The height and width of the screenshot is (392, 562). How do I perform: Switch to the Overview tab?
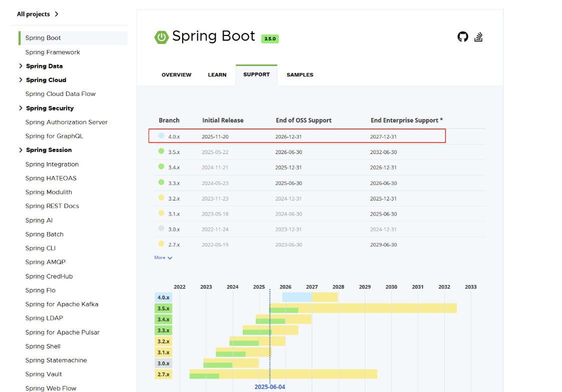pos(176,75)
